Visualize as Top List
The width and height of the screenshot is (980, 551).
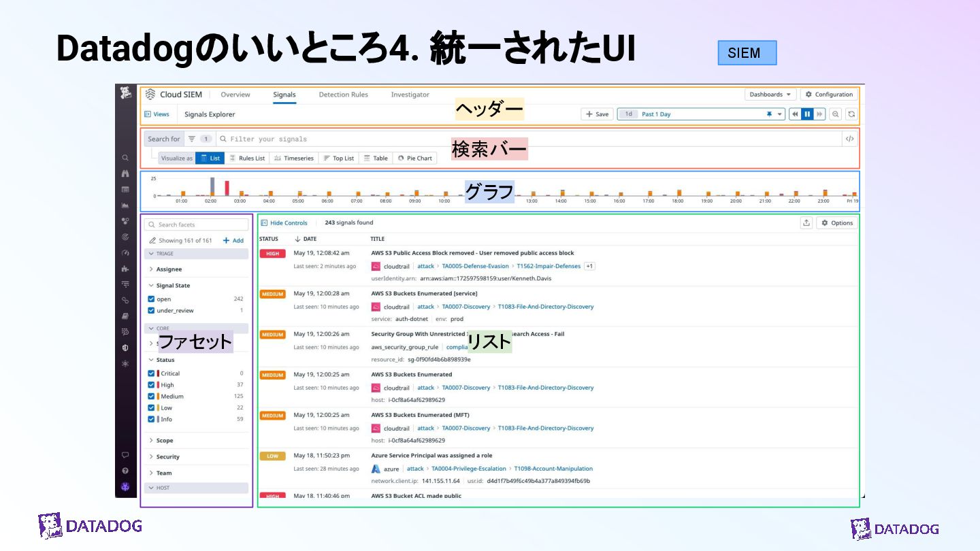[338, 158]
